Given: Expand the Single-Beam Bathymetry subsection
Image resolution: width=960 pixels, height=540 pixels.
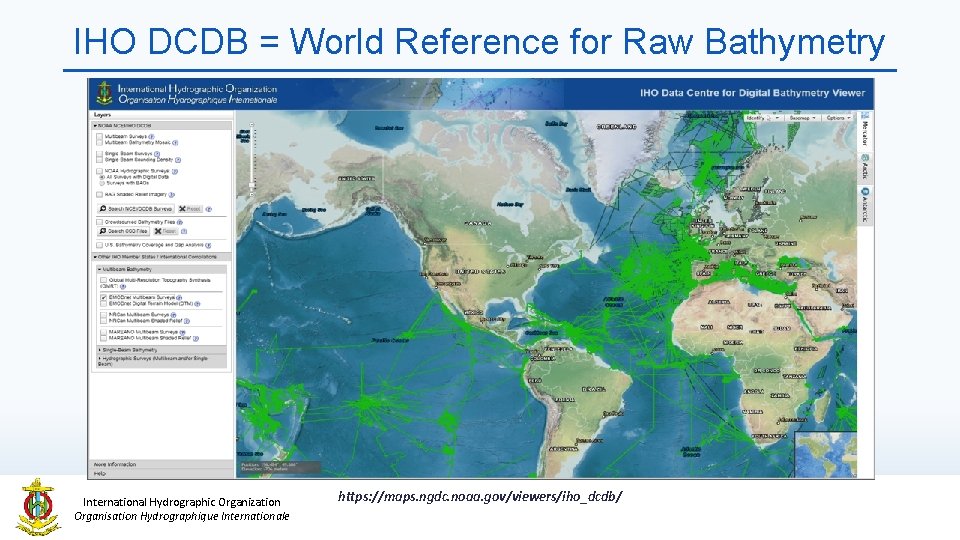Looking at the screenshot, I should coord(162,350).
